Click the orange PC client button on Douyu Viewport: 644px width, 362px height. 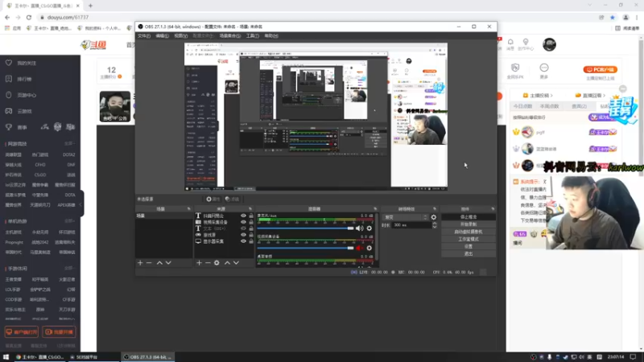[600, 70]
